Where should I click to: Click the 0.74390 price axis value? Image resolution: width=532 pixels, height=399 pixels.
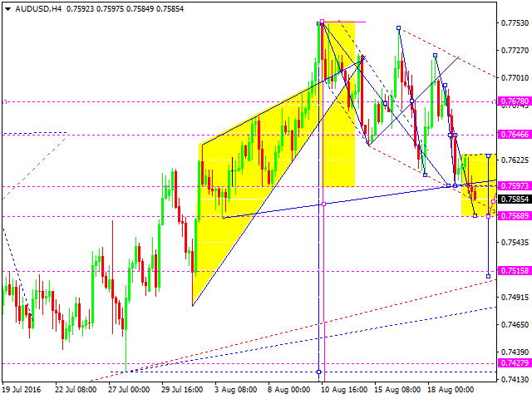pos(515,352)
